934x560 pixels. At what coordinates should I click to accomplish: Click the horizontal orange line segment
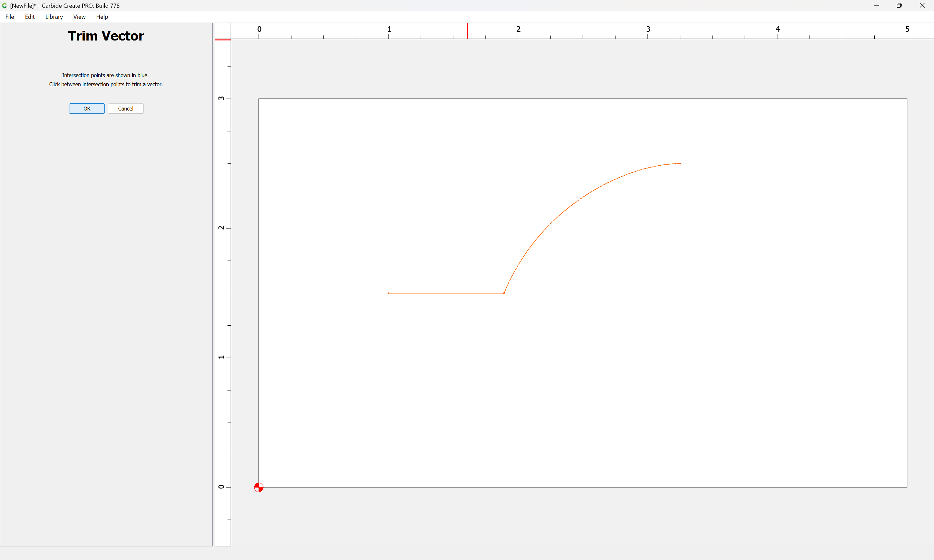click(446, 293)
